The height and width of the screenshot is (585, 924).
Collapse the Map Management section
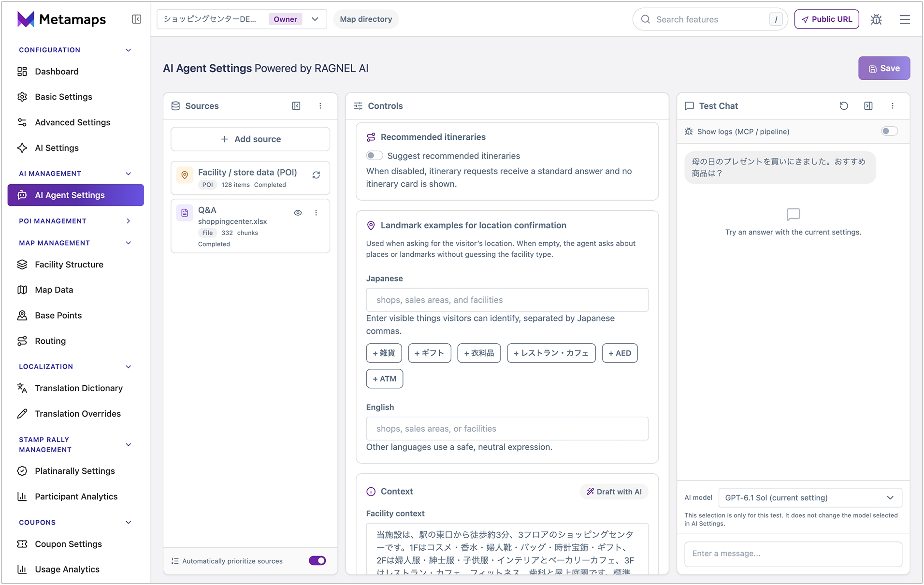point(129,243)
